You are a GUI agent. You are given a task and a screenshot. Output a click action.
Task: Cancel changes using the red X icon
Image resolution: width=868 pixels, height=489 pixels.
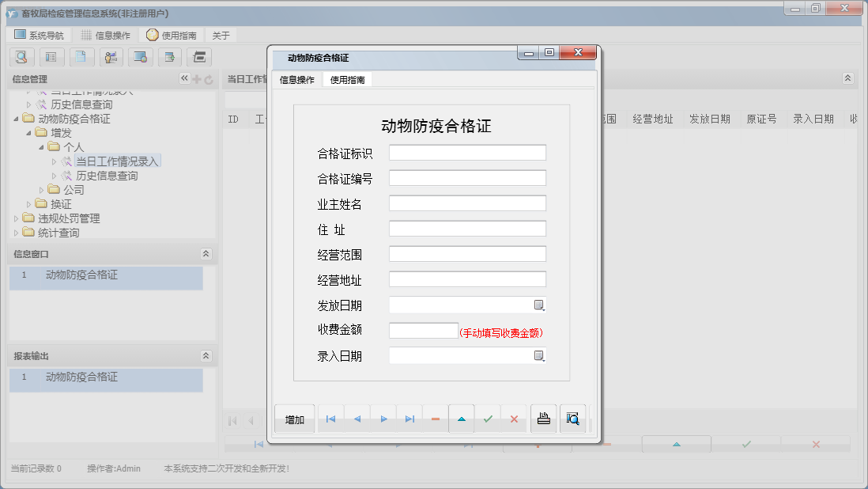[515, 419]
